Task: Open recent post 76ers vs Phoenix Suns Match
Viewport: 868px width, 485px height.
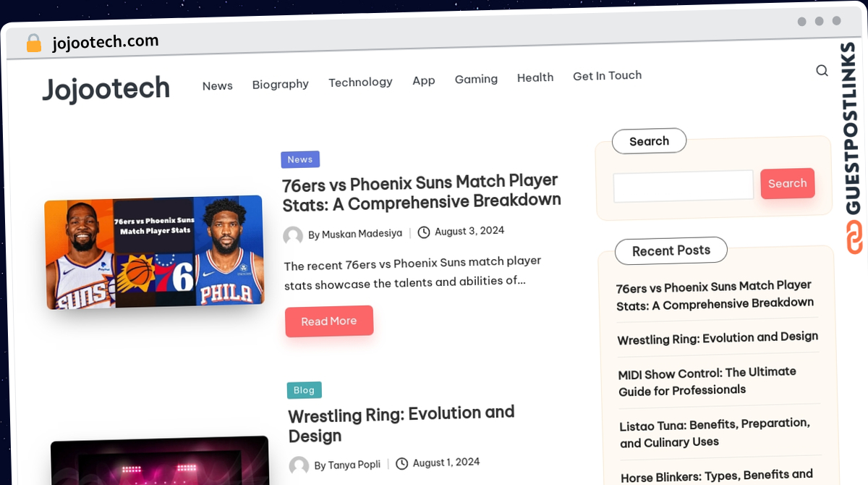Action: point(715,295)
